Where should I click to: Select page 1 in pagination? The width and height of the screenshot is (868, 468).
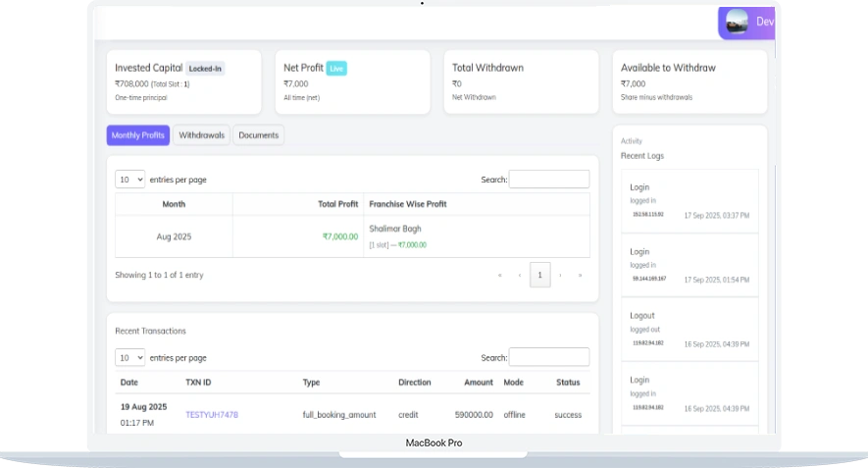pos(539,275)
